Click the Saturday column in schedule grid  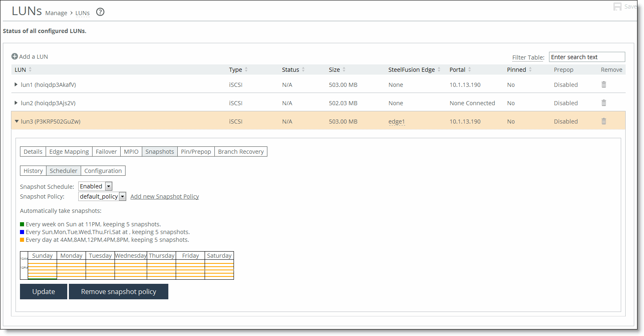click(x=219, y=269)
